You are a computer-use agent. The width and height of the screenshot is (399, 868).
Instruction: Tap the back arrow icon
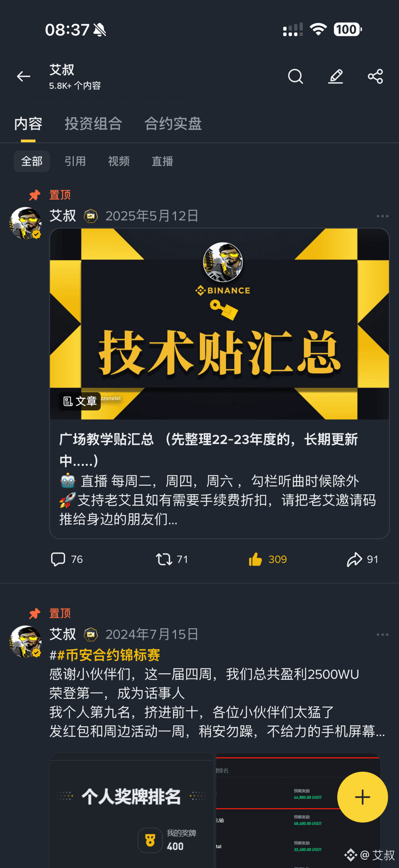click(x=23, y=76)
